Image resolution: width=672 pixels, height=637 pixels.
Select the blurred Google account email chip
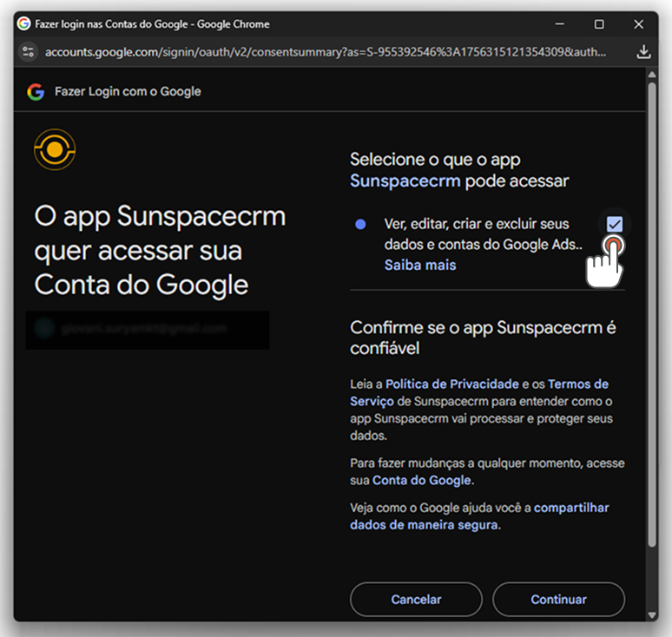(x=147, y=330)
